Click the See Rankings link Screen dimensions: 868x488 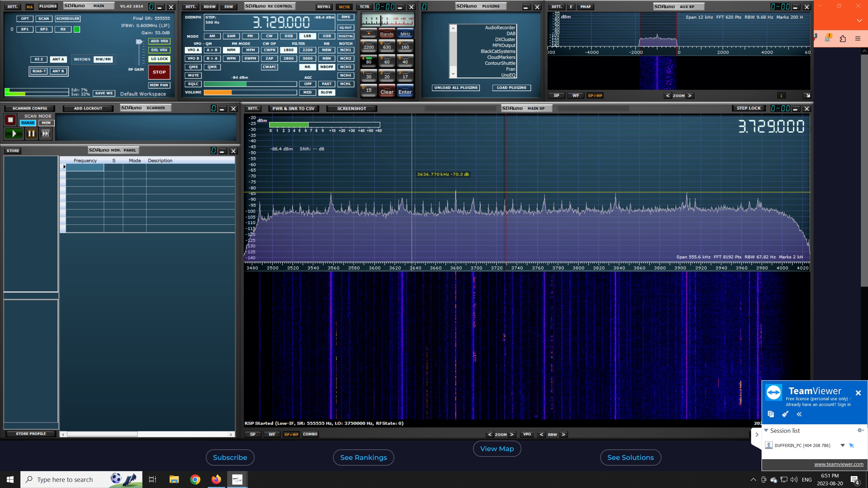tap(363, 457)
